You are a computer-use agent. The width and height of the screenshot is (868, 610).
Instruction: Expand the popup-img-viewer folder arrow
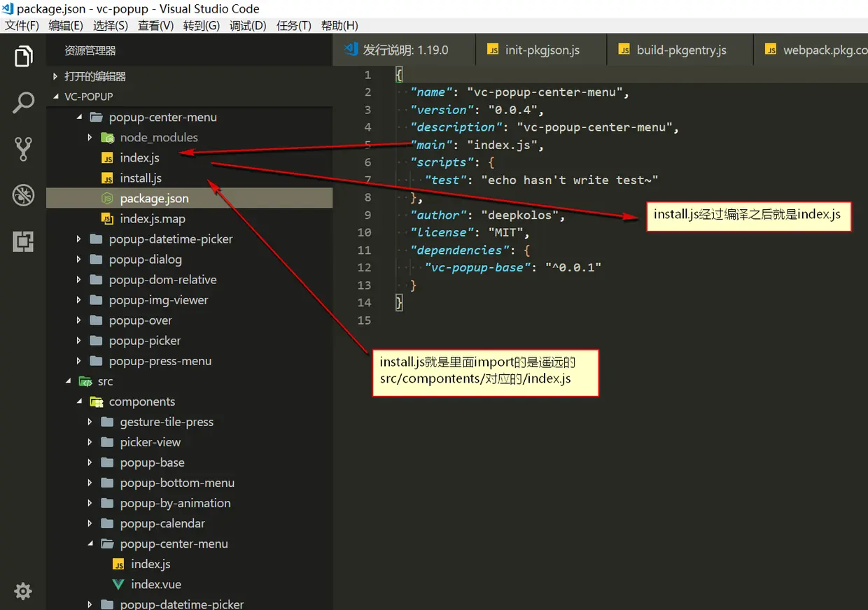coord(79,300)
